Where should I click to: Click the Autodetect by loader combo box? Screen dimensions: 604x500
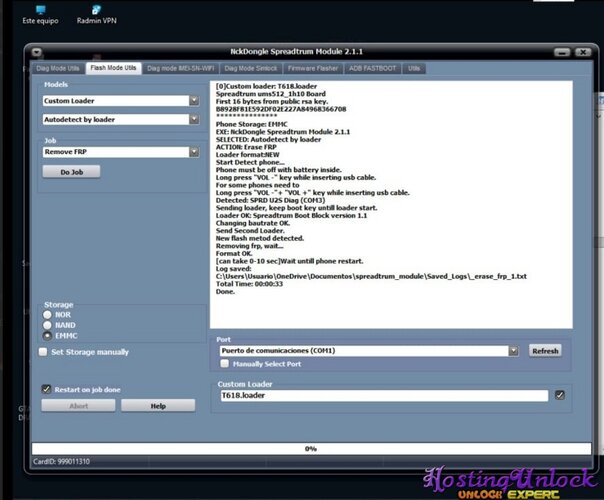click(x=121, y=119)
